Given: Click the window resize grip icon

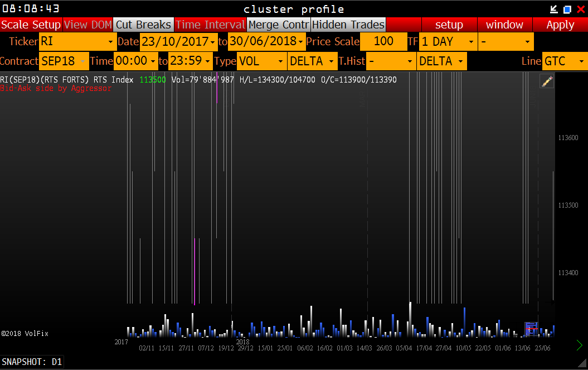Looking at the screenshot, I should click(582, 363).
